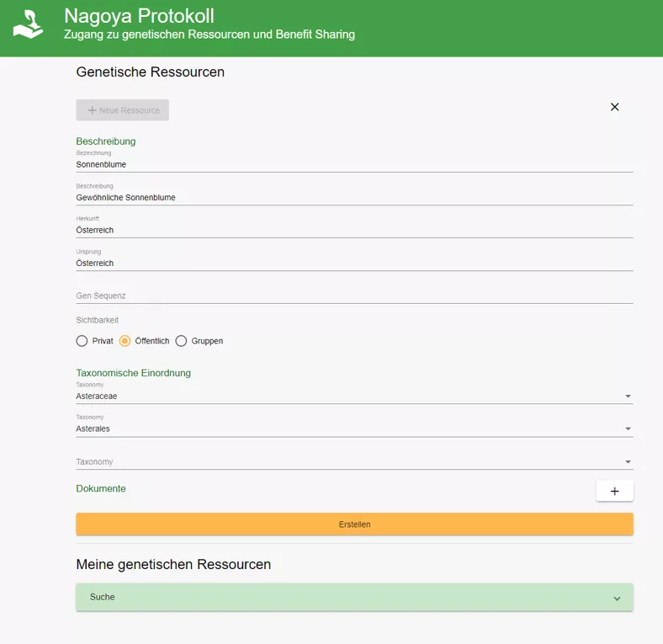This screenshot has width=663, height=644.
Task: Close the new resource form with X
Action: [x=614, y=107]
